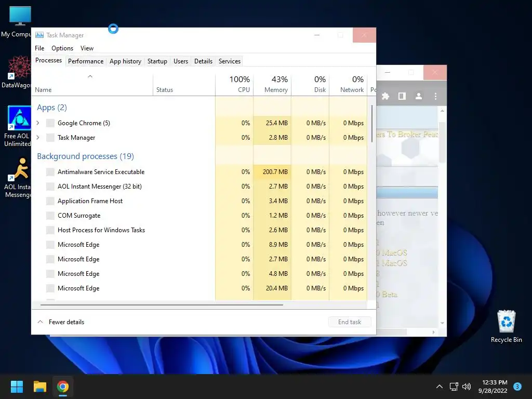Select the 200.7 MB memory cell
This screenshot has height=399, width=532.
(x=272, y=172)
